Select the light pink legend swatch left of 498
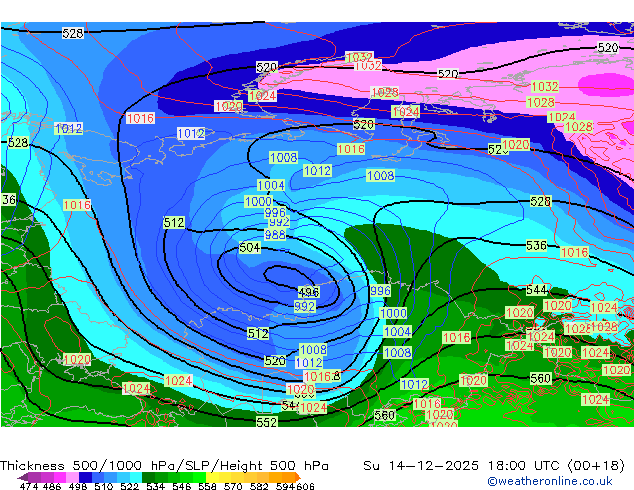634x490 pixels. coord(72,477)
